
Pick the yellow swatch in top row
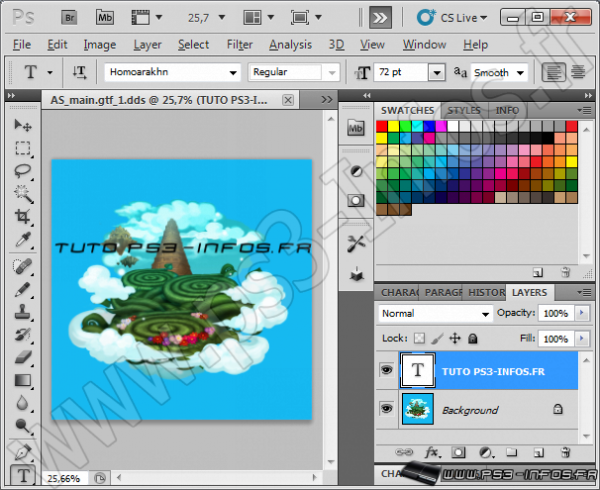tap(393, 126)
